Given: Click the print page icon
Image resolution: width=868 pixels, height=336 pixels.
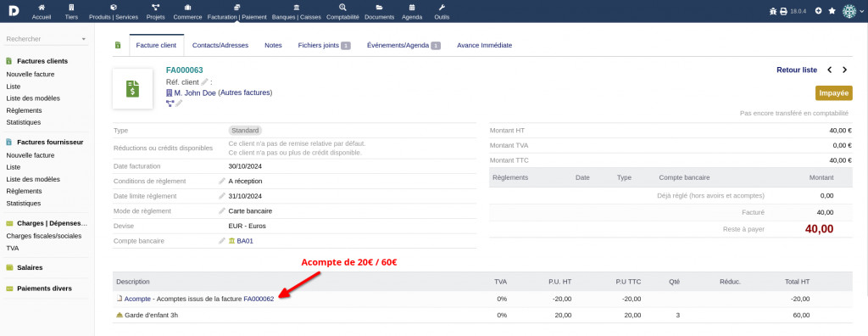Looking at the screenshot, I should click(x=783, y=11).
